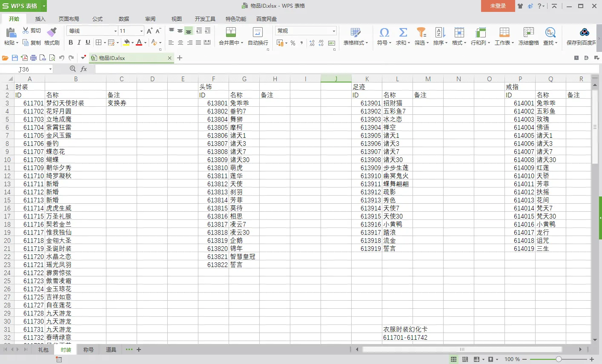The image size is (602, 364).
Task: Click the zoom slider handle
Action: pos(559,359)
